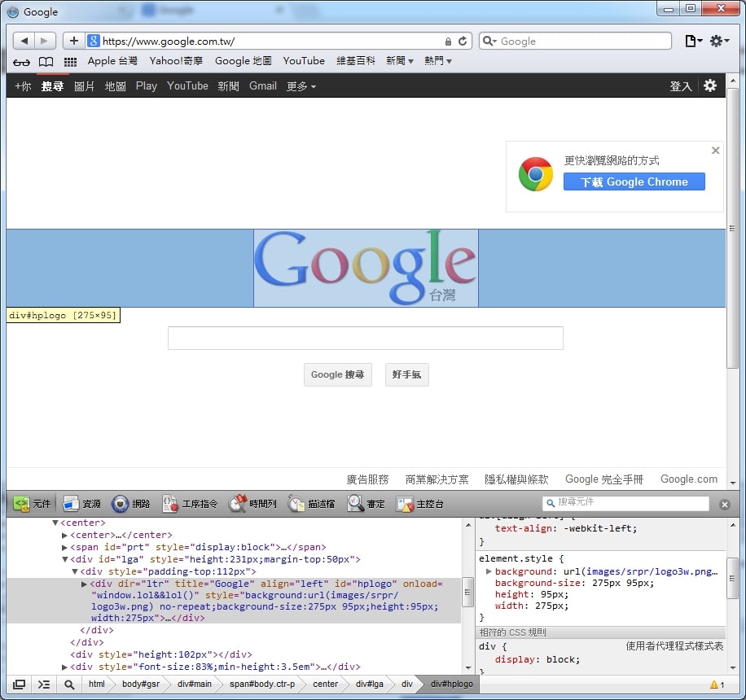Expand the div id="hplogo" node
Screen dimensions: 746x700
tap(84, 584)
